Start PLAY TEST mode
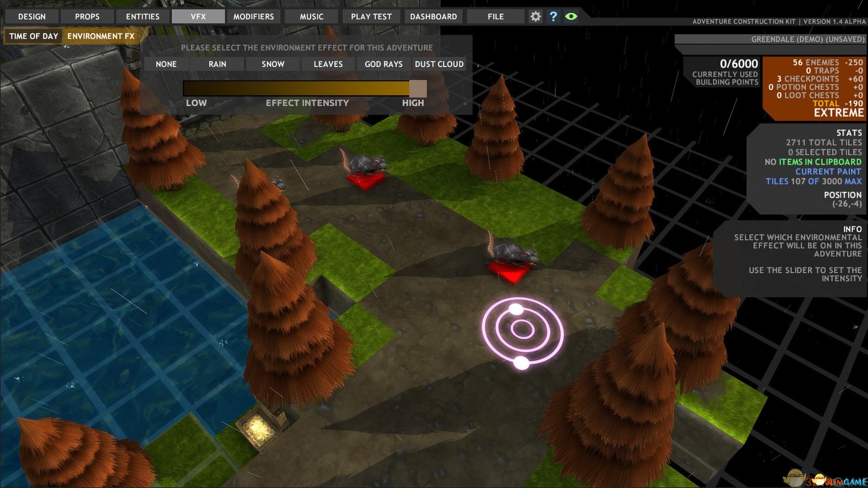The height and width of the screenshot is (488, 868). (371, 17)
